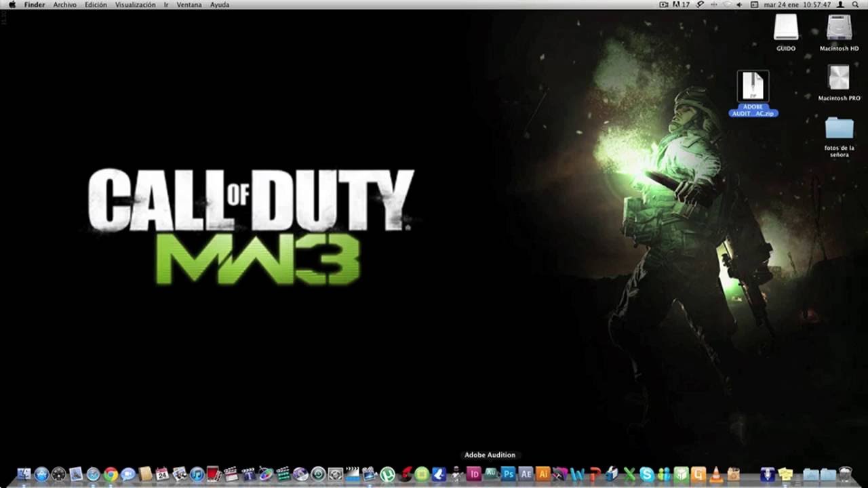
Task: Select the 'fotos de la señora' folder
Action: coord(839,136)
